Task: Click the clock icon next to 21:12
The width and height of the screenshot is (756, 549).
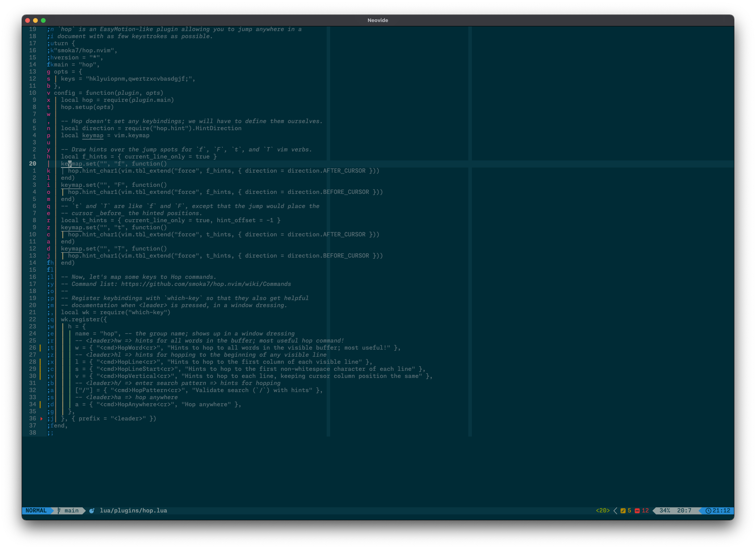Action: tap(708, 510)
